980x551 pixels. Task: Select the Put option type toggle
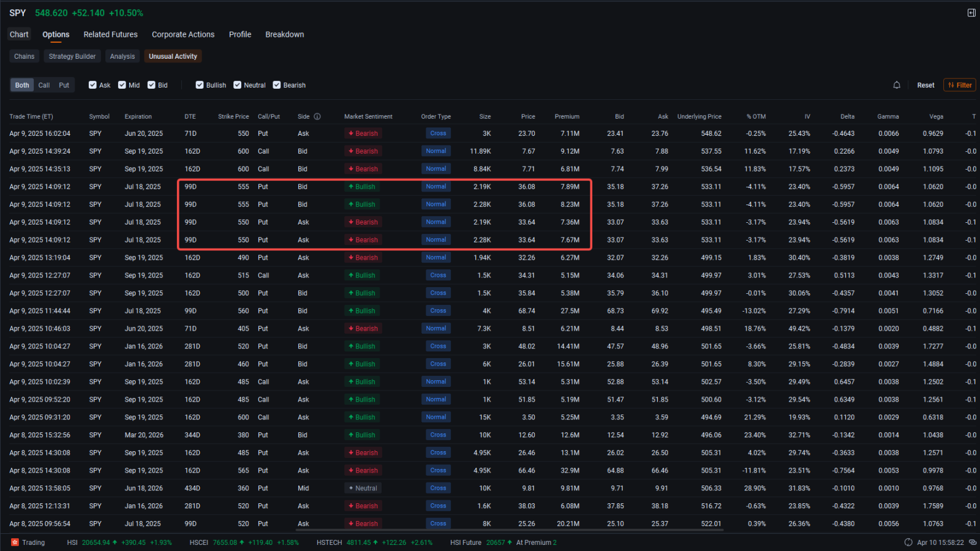pos(64,85)
